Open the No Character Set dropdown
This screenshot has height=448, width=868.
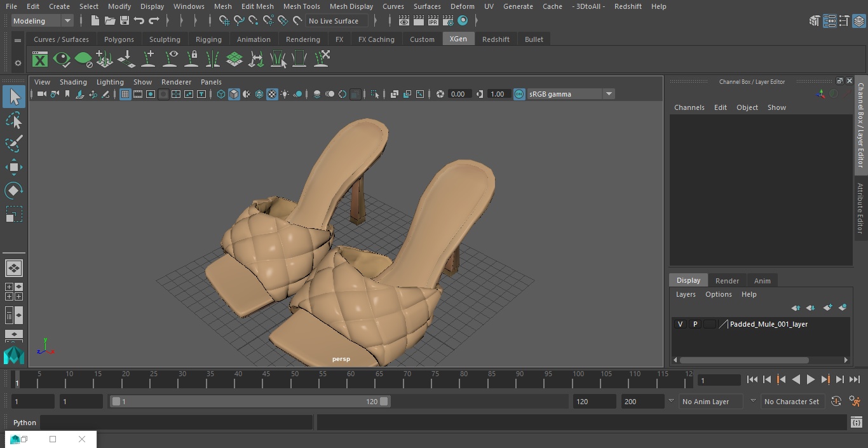792,402
